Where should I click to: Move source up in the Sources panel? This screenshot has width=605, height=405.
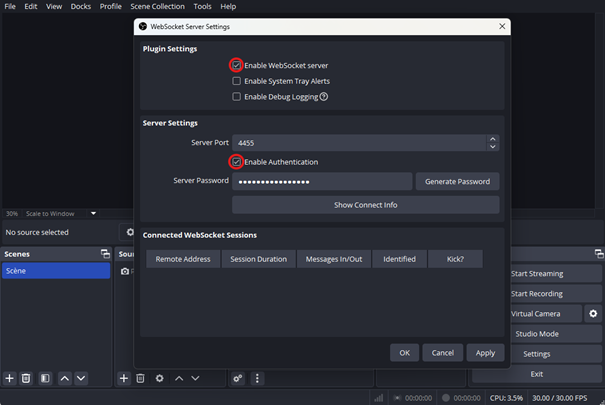point(179,378)
